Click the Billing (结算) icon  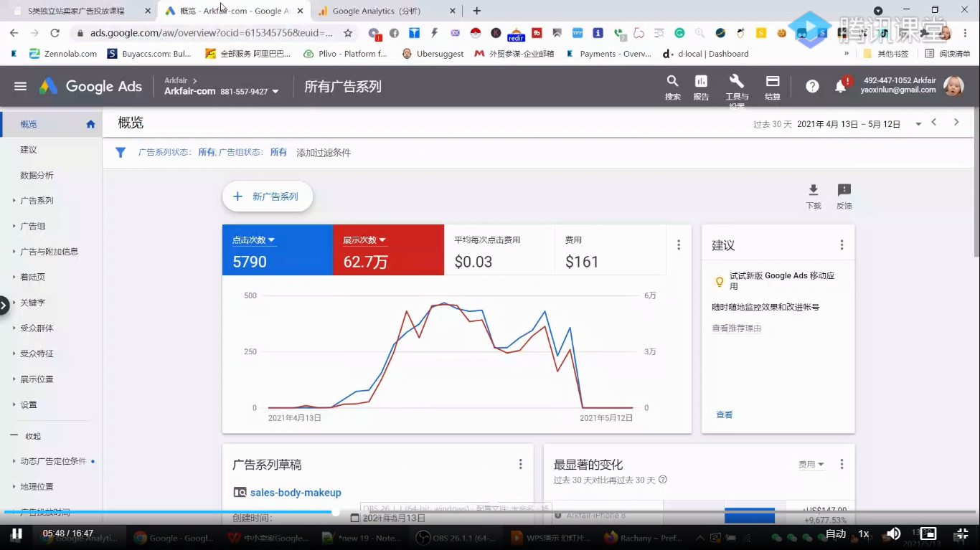click(x=772, y=87)
